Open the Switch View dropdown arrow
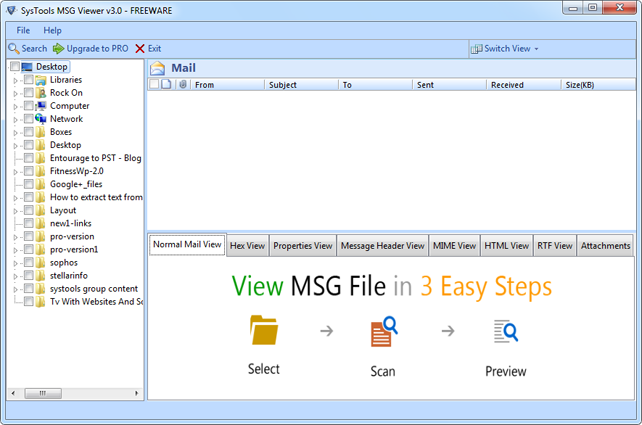This screenshot has height=425, width=642. [536, 49]
